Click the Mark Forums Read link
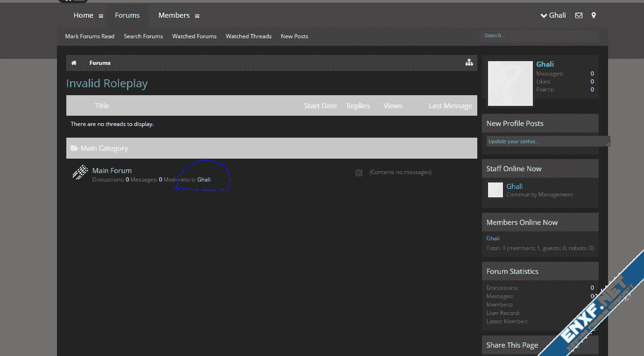Screen dimensions: 644x356 (90, 36)
